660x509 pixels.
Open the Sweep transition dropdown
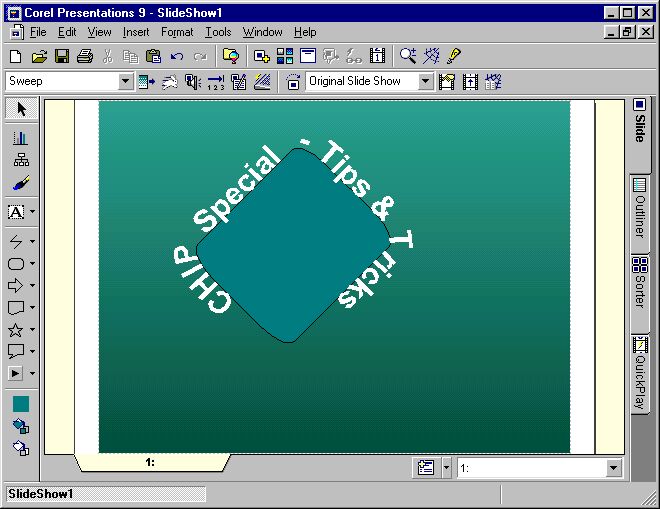125,81
